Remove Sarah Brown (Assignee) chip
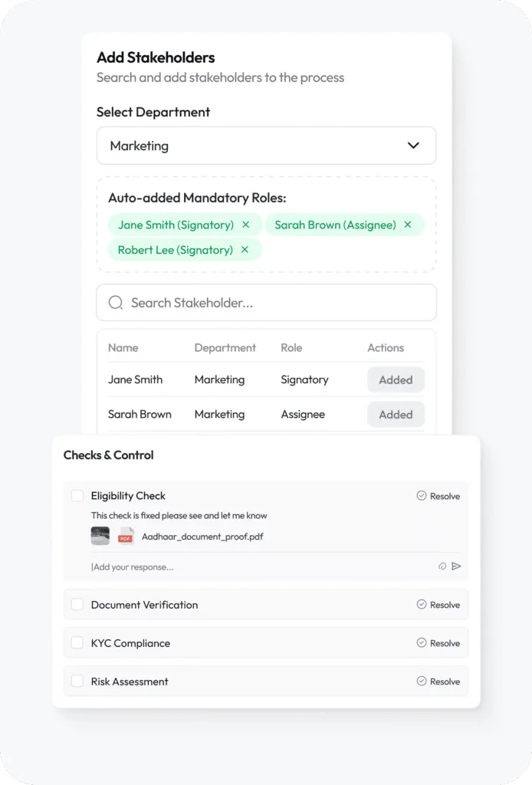 tap(408, 225)
